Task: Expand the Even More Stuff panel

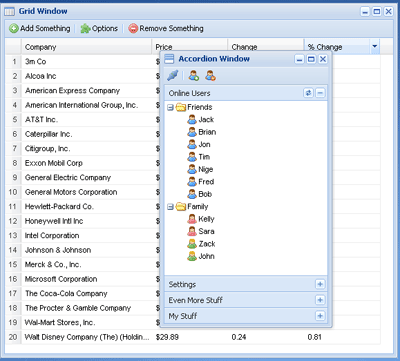Action: pos(320,300)
